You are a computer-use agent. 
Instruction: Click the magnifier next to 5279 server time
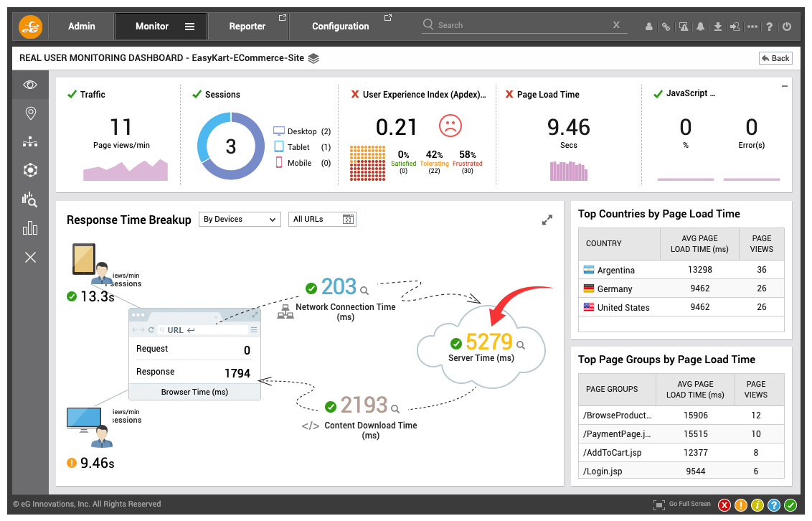(x=521, y=345)
